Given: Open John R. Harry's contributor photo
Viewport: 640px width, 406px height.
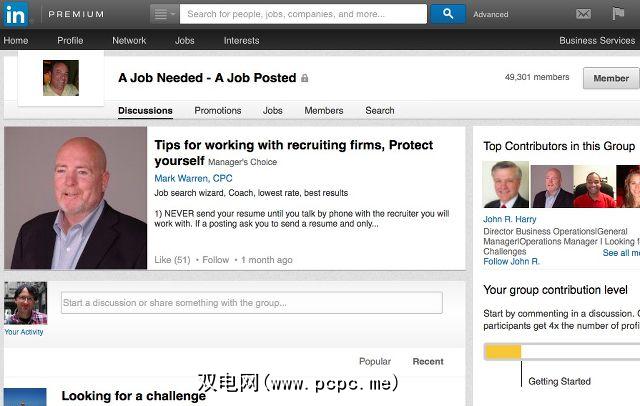Looking at the screenshot, I should (x=505, y=185).
